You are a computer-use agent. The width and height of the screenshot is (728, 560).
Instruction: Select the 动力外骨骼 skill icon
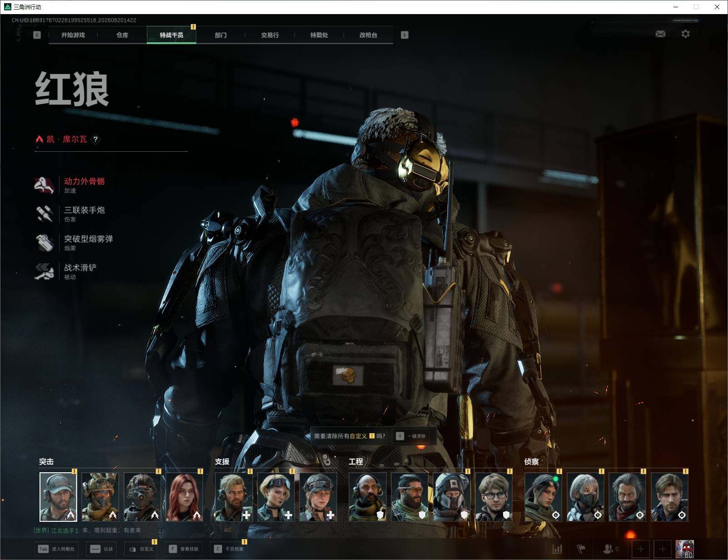[44, 185]
